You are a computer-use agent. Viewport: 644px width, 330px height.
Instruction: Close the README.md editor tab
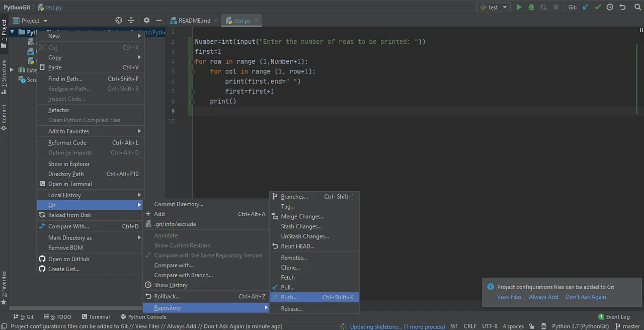216,21
